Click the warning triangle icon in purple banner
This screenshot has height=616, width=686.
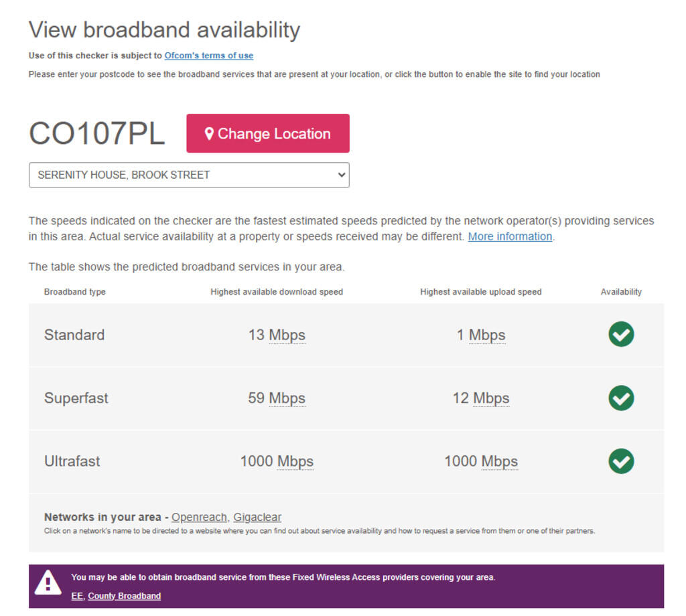pos(48,583)
